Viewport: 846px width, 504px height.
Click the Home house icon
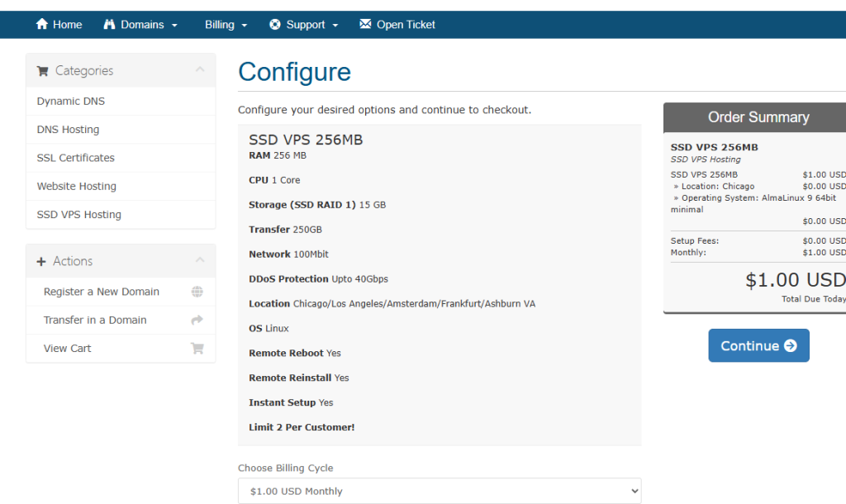point(42,25)
